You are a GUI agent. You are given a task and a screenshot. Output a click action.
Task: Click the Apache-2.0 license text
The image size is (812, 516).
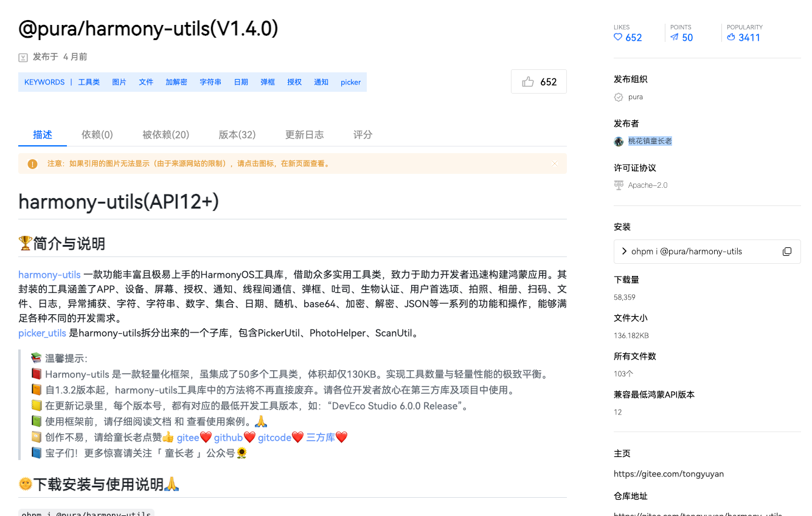click(648, 185)
